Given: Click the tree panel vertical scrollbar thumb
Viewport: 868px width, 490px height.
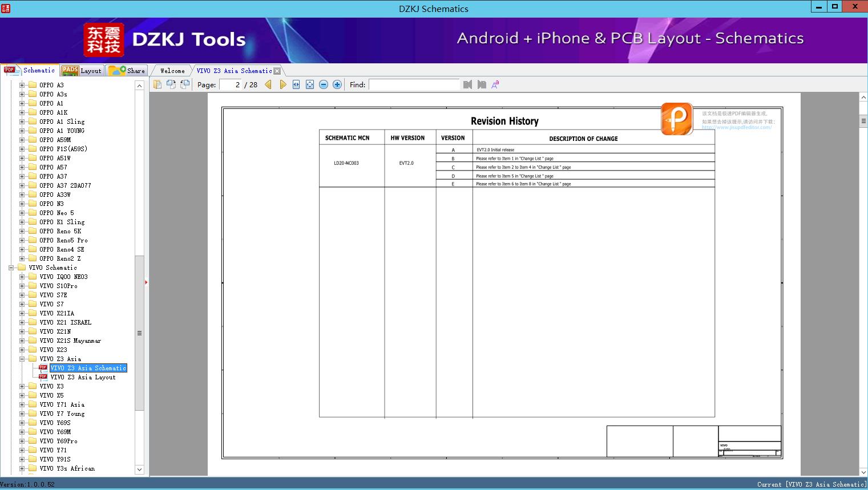Looking at the screenshot, I should [139, 333].
